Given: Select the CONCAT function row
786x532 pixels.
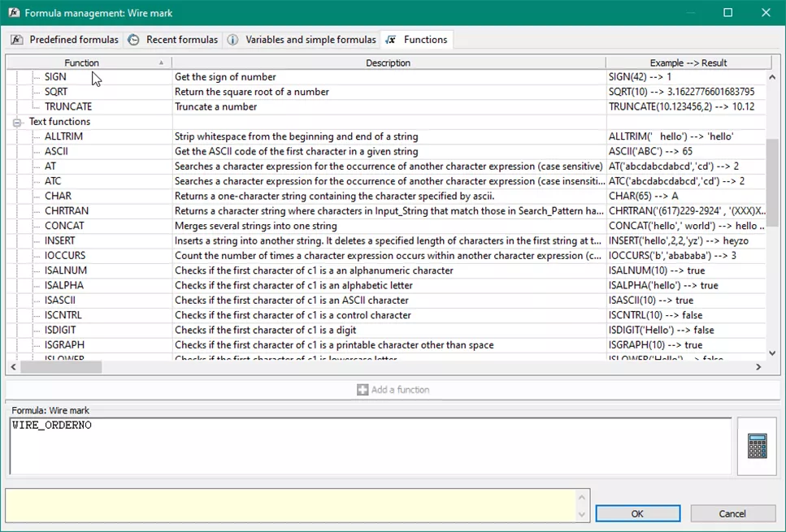Looking at the screenshot, I should (x=65, y=226).
